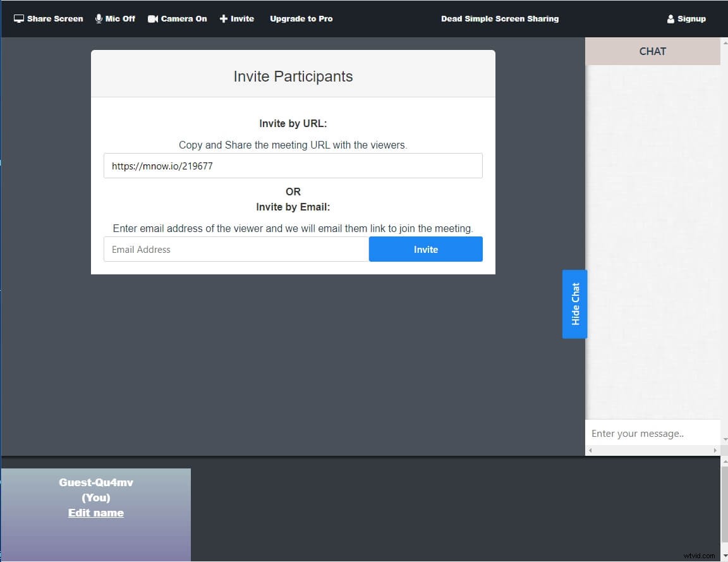Toggle the microphone off
This screenshot has height=562, width=728.
pos(116,18)
